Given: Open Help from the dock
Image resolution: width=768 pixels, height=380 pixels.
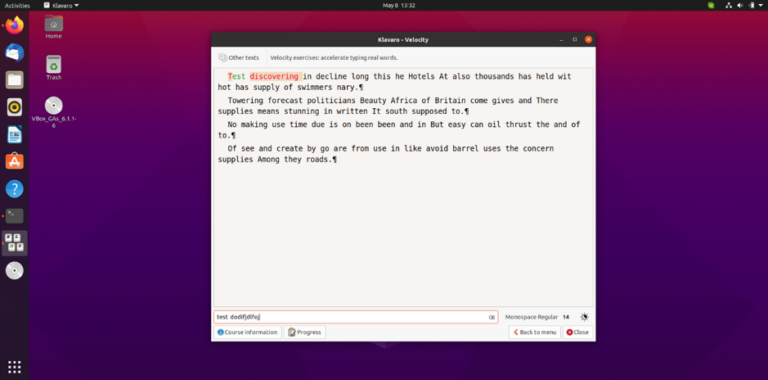Looking at the screenshot, I should (14, 189).
